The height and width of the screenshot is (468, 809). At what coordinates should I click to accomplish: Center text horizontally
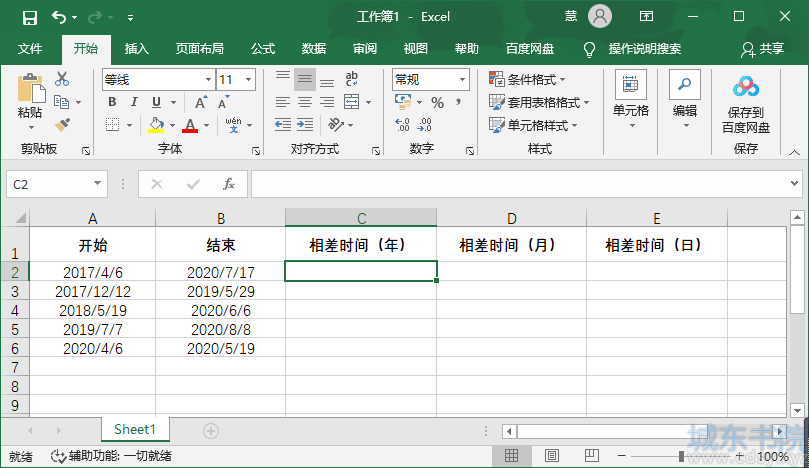tap(305, 102)
